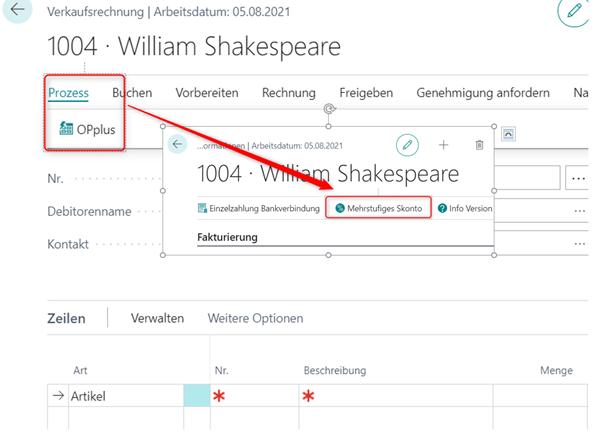Open the Zeilen section header
Image resolution: width=605 pixels, height=436 pixels.
[66, 318]
